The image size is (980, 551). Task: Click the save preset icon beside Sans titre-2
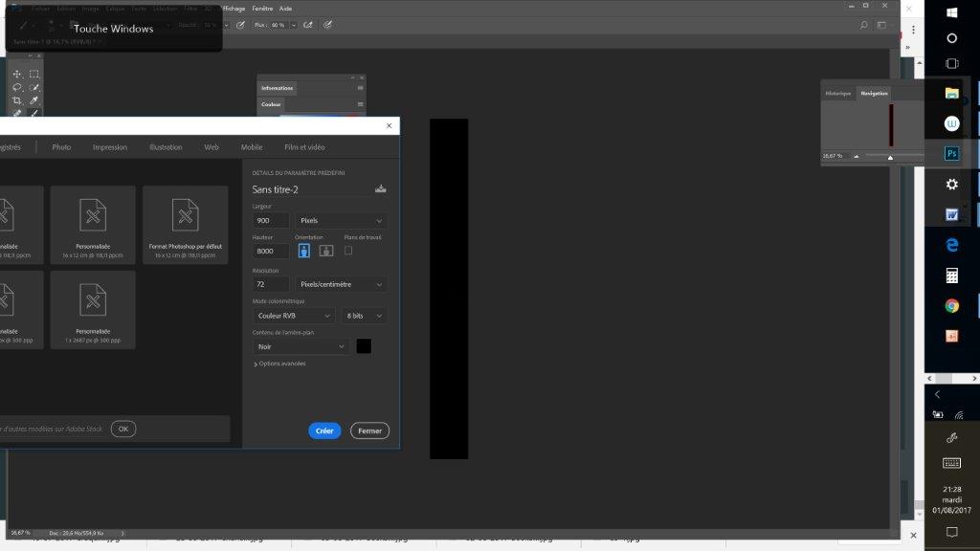pos(381,188)
